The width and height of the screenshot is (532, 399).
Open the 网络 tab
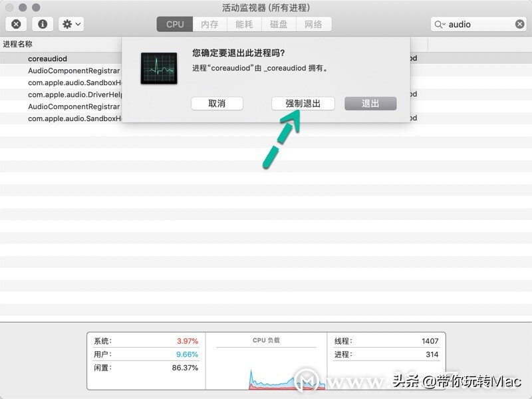click(315, 24)
